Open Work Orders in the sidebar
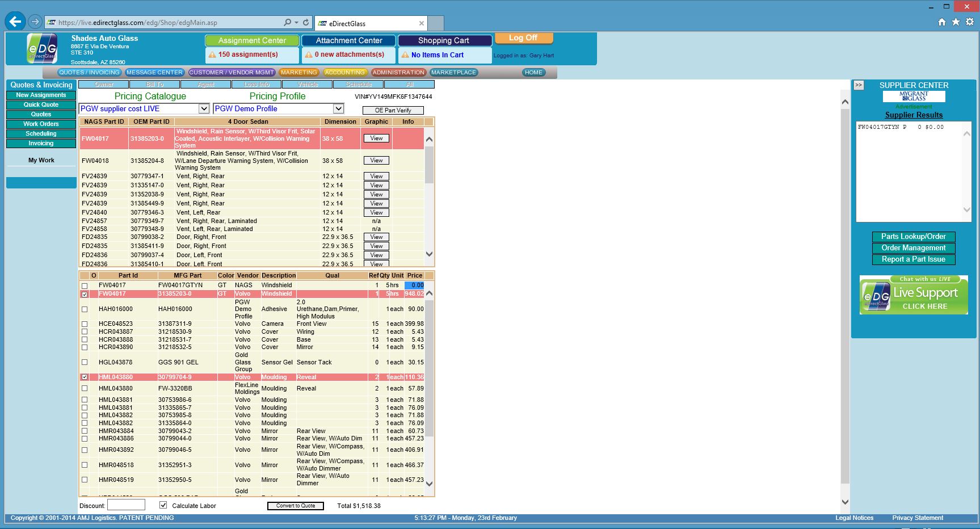 [x=41, y=124]
